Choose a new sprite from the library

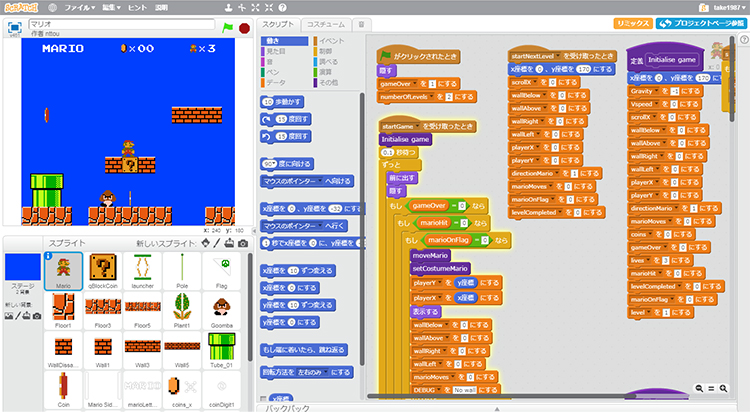(204, 243)
